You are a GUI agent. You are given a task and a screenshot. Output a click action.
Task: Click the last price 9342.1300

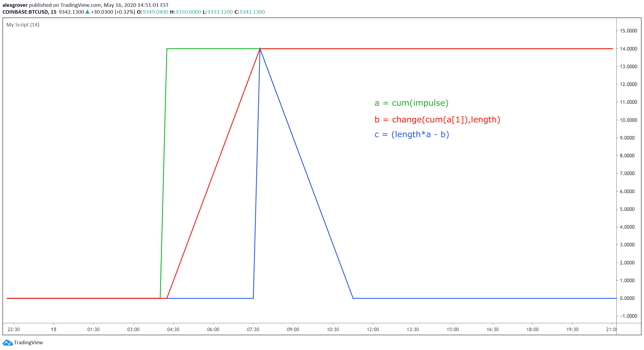(x=71, y=12)
